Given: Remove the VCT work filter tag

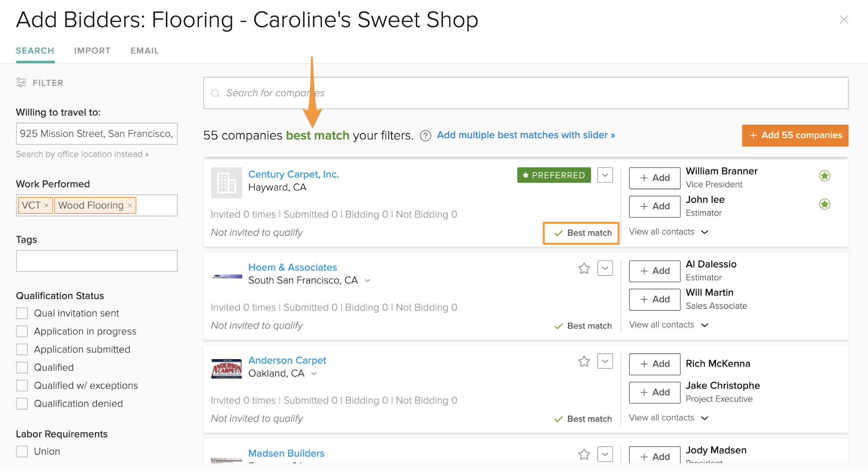Looking at the screenshot, I should (x=46, y=205).
